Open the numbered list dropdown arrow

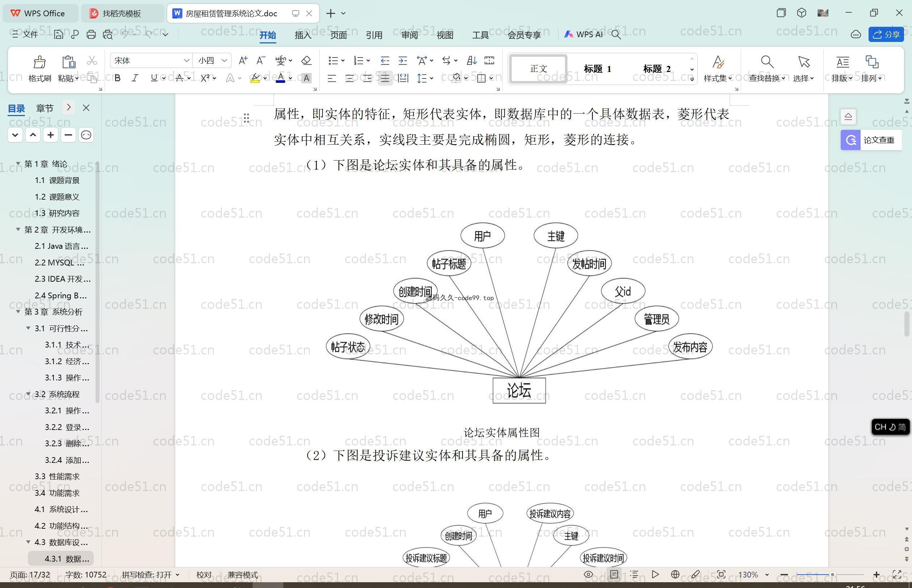point(368,60)
